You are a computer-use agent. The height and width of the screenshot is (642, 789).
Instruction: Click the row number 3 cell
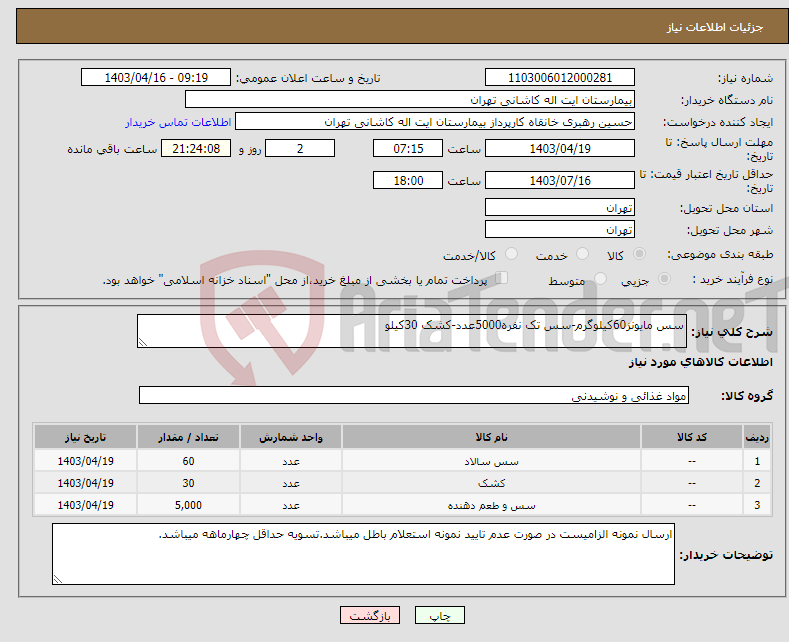coord(757,505)
